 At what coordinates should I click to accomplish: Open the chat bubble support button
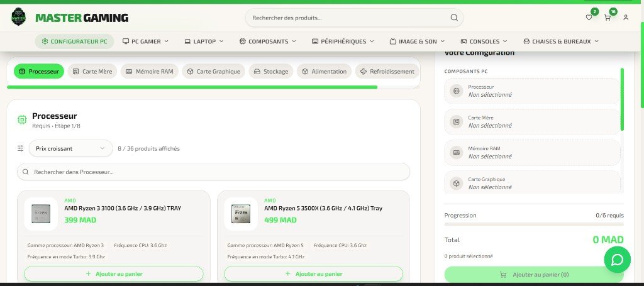point(618,260)
